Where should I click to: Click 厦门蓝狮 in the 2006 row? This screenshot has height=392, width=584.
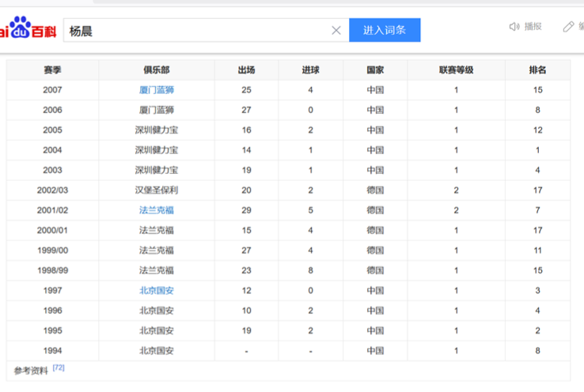tap(157, 110)
